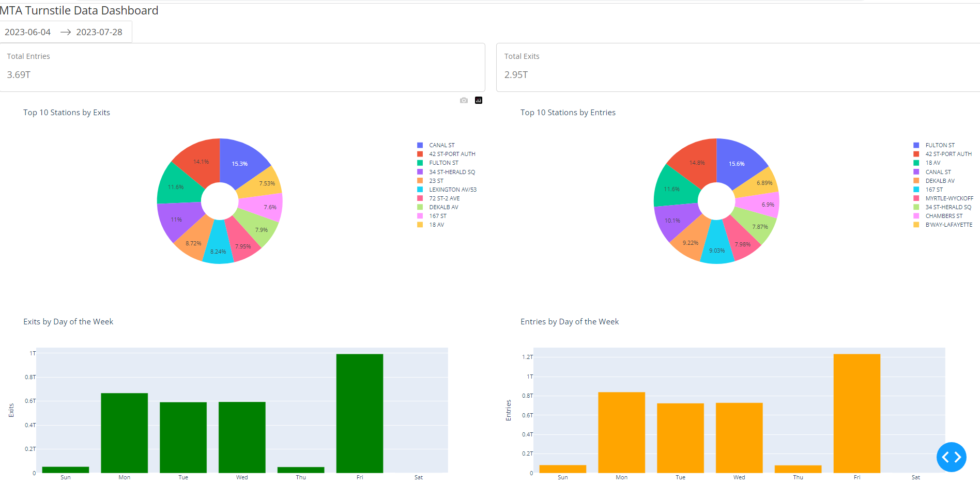This screenshot has width=980, height=485.
Task: Click the green Thu bar in Exits chart
Action: (x=301, y=470)
